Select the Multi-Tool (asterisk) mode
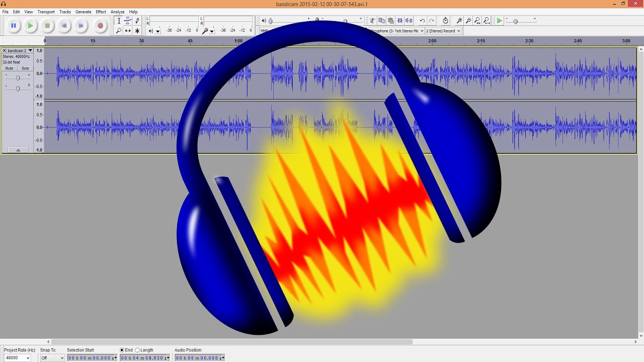 (x=137, y=31)
